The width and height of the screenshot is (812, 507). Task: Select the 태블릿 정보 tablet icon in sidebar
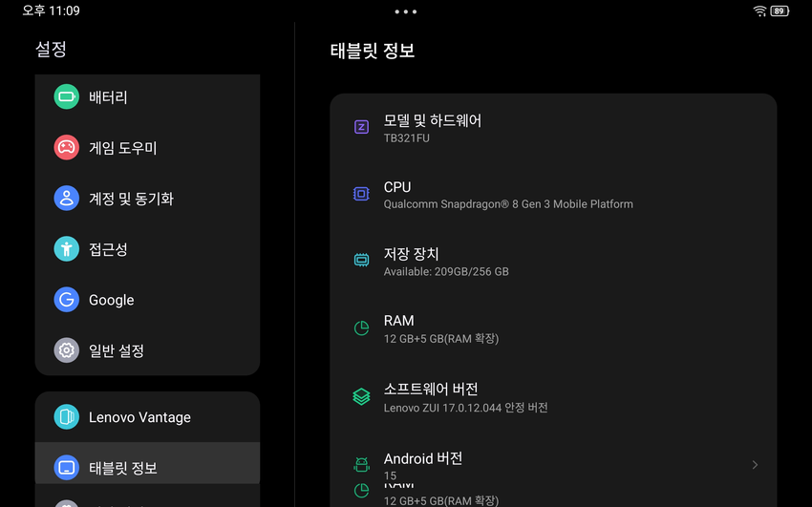[66, 468]
